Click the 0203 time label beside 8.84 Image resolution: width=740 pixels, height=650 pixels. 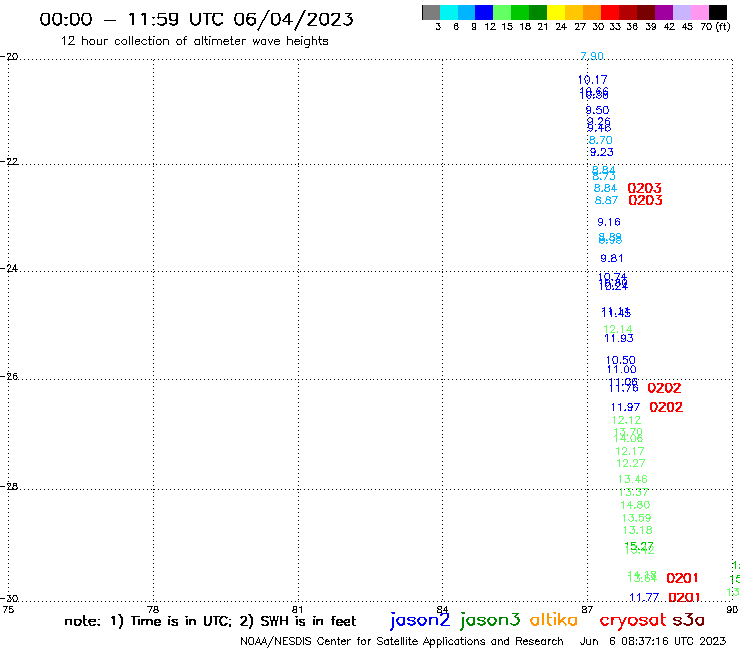(644, 188)
